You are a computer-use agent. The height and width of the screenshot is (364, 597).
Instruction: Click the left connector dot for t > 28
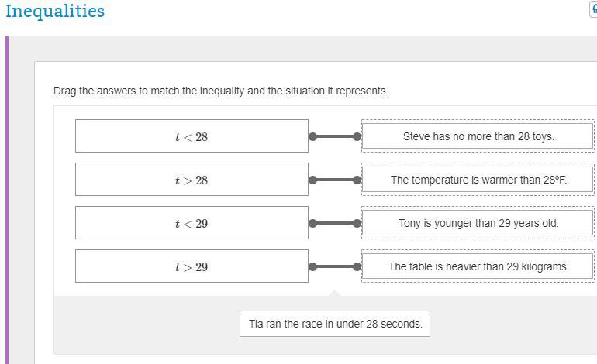tap(312, 180)
